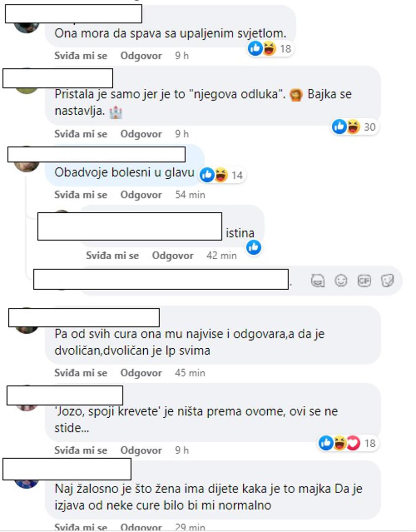
Task: Open the 54 min timestamp link
Action: coord(190,195)
